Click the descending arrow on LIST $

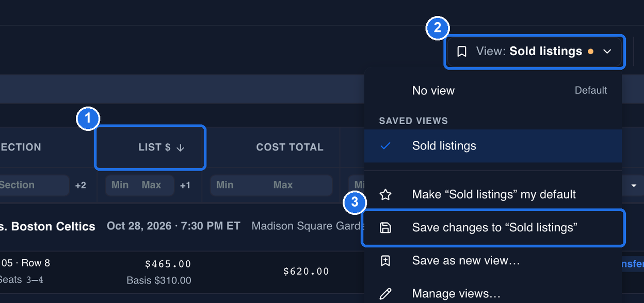(180, 147)
